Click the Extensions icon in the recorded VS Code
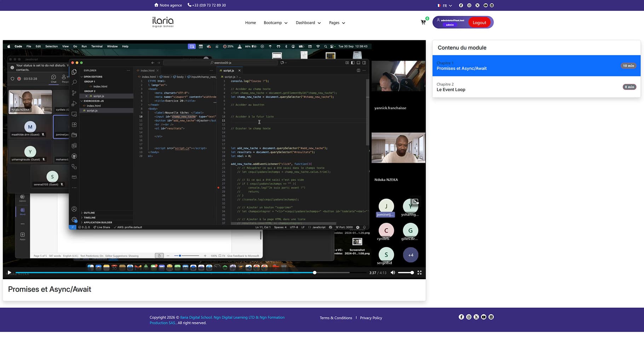The height and width of the screenshot is (351, 644). click(x=74, y=125)
